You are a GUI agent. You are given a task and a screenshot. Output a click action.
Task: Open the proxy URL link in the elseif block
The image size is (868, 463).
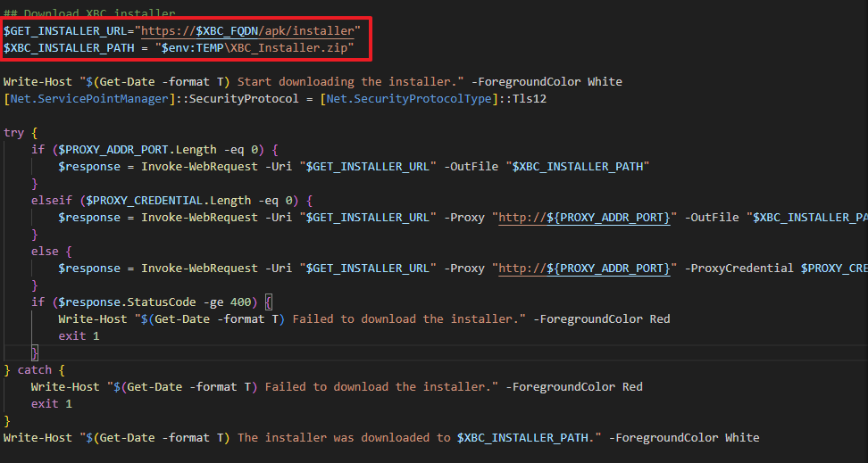click(584, 217)
